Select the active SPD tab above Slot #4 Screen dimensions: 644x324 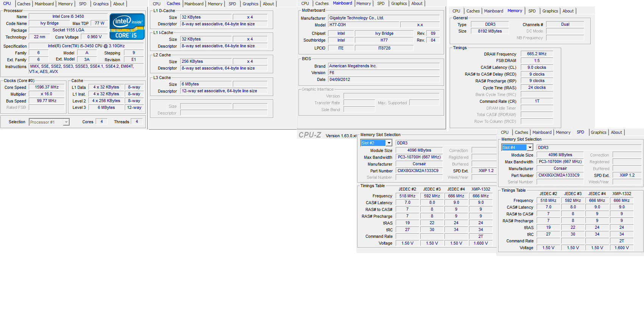point(581,132)
